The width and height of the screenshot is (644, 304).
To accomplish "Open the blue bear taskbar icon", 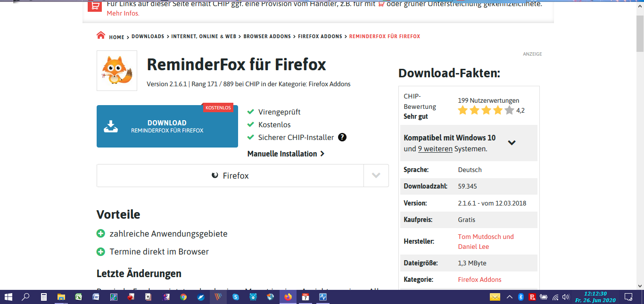I will [253, 297].
